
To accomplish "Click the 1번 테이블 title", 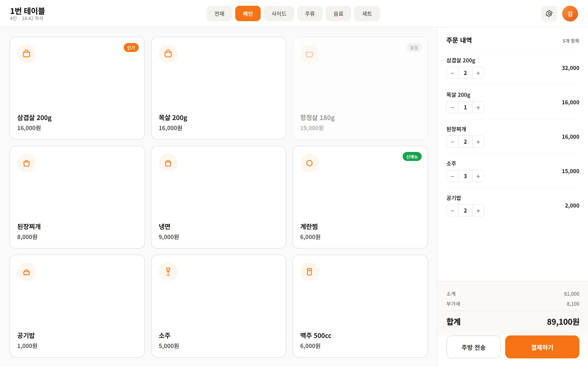I will pos(28,11).
